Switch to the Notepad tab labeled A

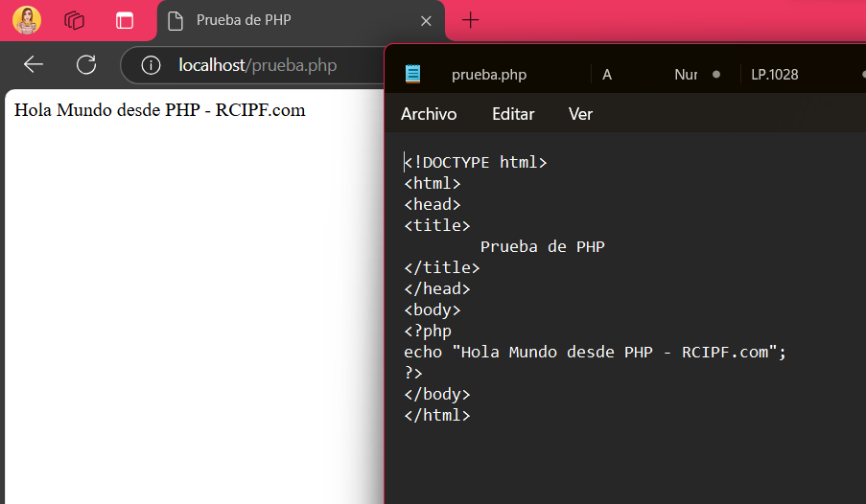[607, 75]
